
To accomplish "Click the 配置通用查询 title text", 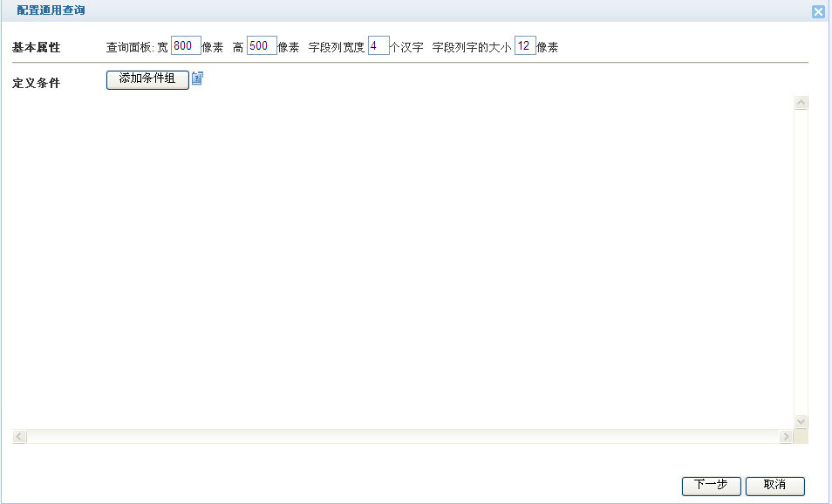I will [51, 10].
